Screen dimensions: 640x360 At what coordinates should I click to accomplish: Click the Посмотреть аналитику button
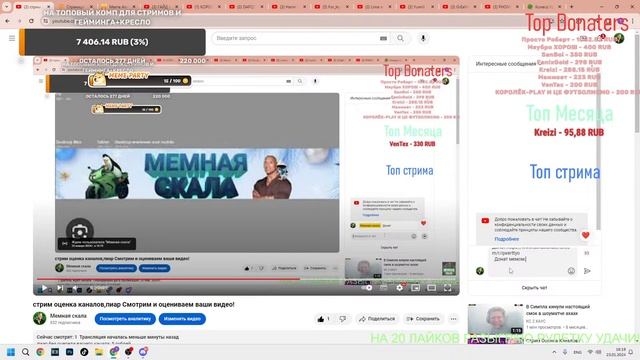click(125, 319)
